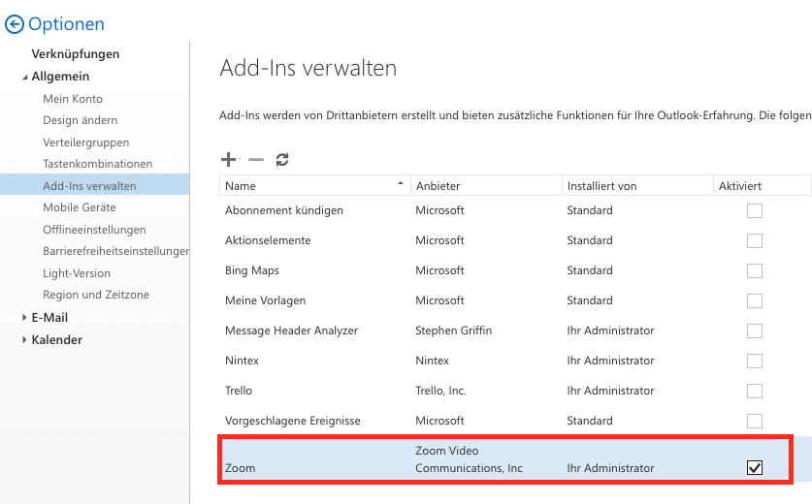The image size is (812, 504).
Task: Expand the E-Mail section
Action: tap(25, 318)
